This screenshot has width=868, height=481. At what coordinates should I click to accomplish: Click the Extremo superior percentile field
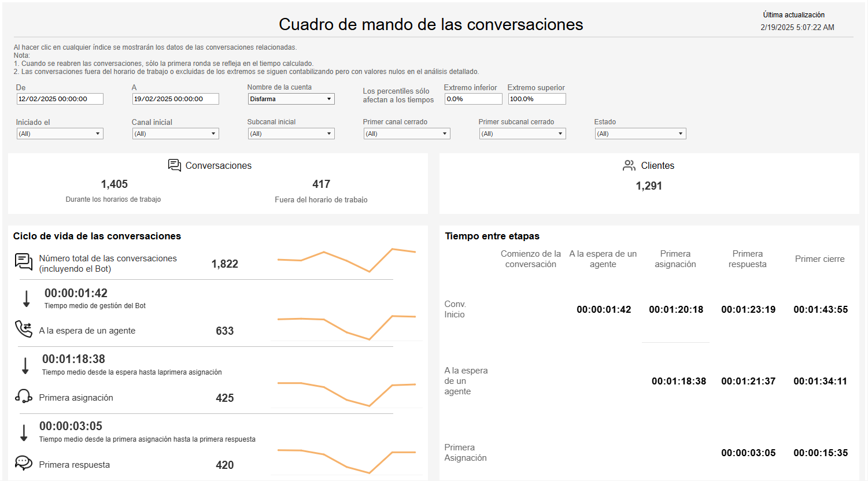coord(537,99)
